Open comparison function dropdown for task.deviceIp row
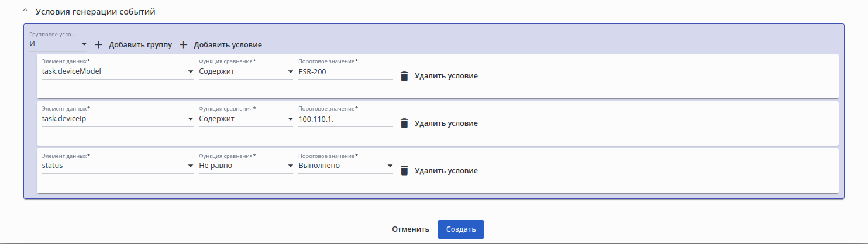The height and width of the screenshot is (244, 868). tap(246, 119)
